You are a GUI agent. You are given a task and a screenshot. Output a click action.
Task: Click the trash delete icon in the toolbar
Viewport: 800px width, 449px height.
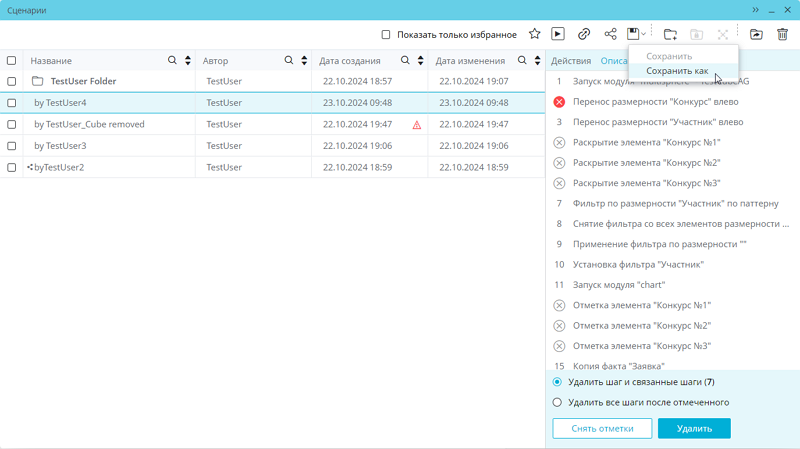[782, 35]
